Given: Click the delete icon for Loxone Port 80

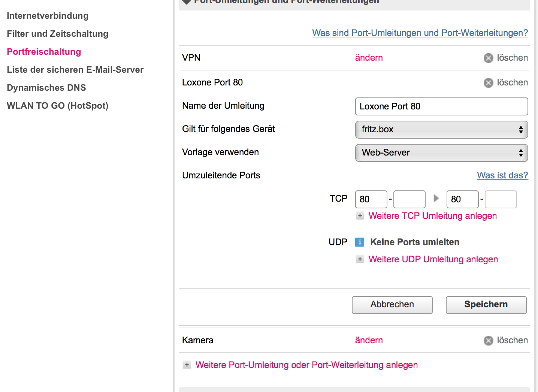Looking at the screenshot, I should tap(488, 83).
